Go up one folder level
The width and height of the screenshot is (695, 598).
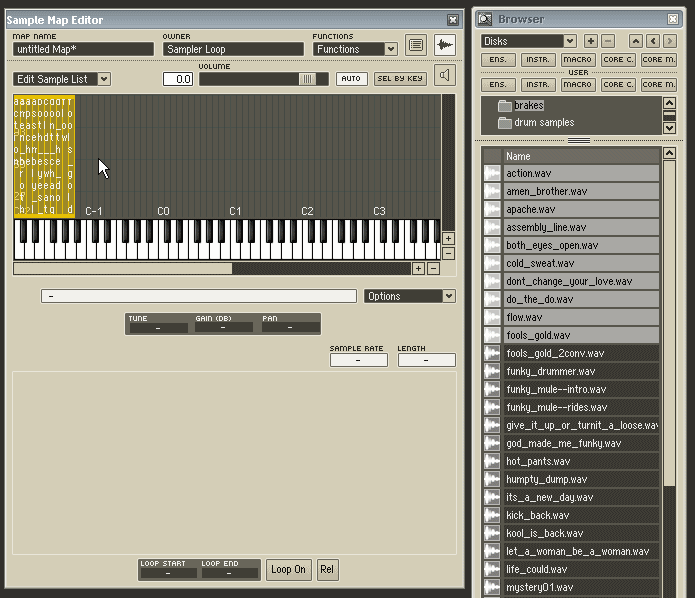(636, 41)
